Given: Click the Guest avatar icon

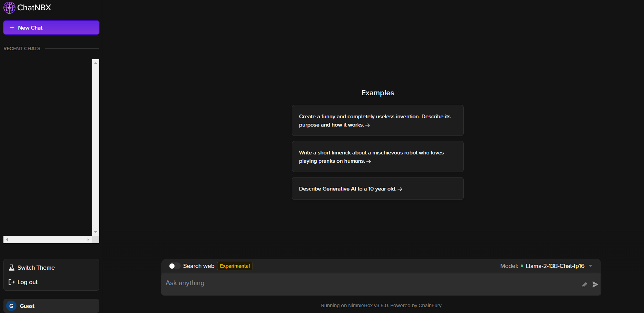Looking at the screenshot, I should pyautogui.click(x=11, y=306).
